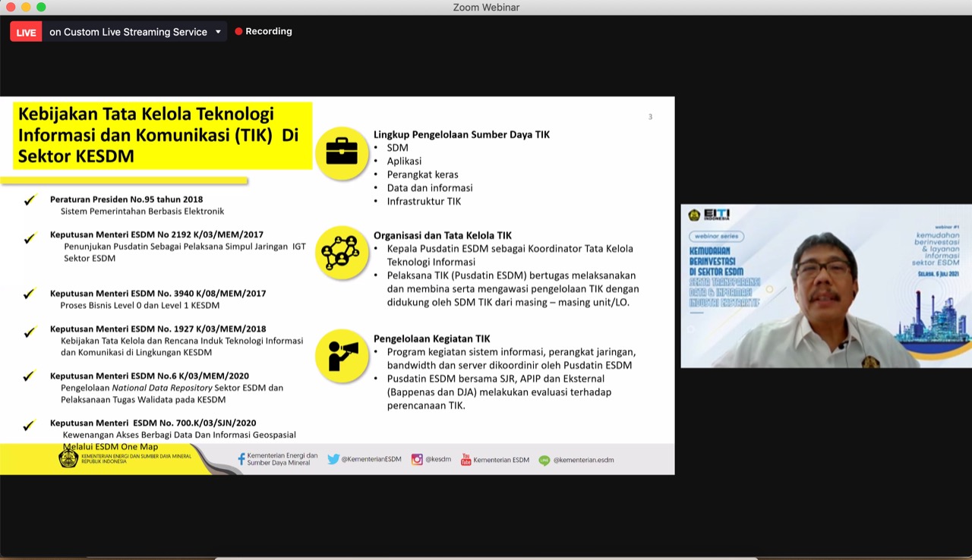Click the briefcase icon beside Lingkup Pengelolaan
This screenshot has width=972, height=560.
coord(342,153)
